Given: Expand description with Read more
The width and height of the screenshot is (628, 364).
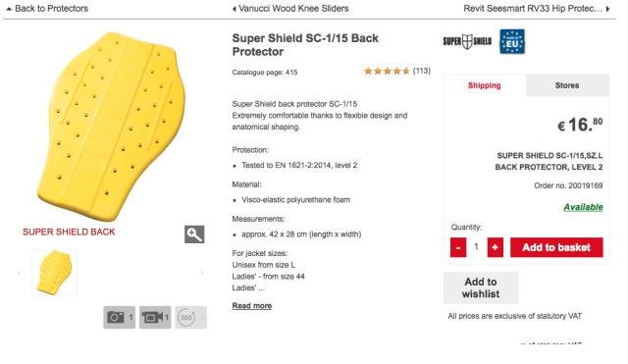Looking at the screenshot, I should [252, 305].
